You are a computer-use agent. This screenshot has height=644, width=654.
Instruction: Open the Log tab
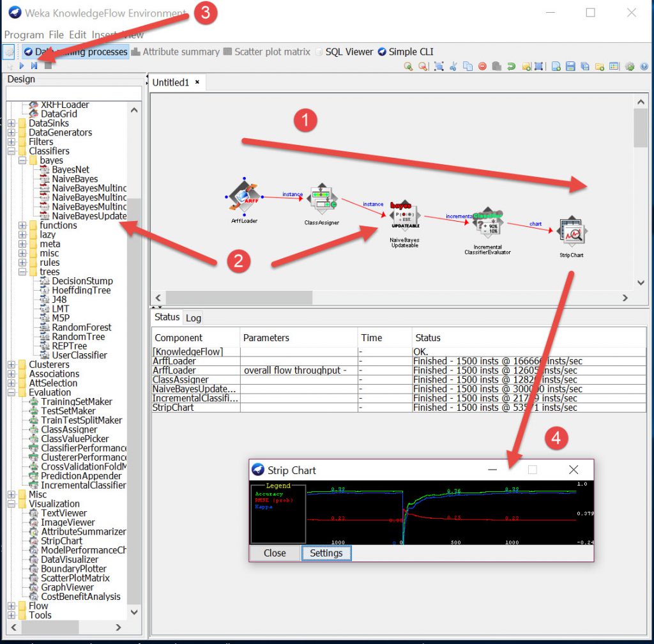click(x=194, y=318)
